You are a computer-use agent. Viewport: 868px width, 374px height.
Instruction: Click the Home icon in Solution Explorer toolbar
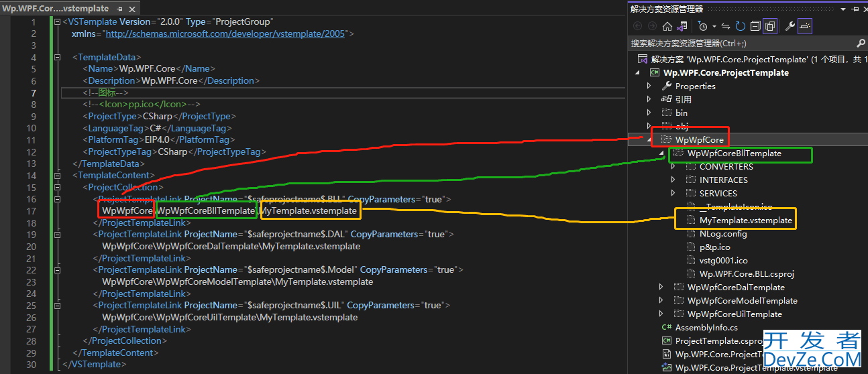click(x=667, y=26)
